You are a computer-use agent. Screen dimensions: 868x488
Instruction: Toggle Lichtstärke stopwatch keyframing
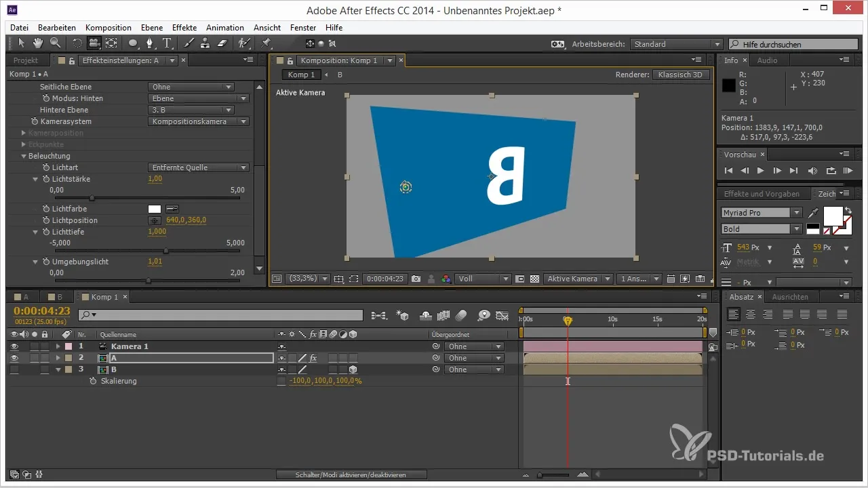click(x=46, y=179)
